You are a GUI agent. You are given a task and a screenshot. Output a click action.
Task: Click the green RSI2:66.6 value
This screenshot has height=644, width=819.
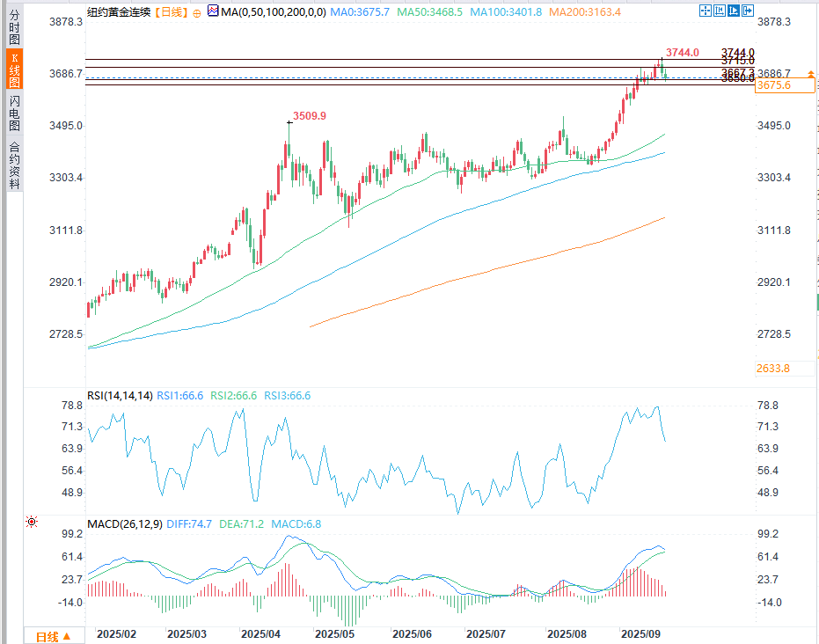[x=233, y=396]
